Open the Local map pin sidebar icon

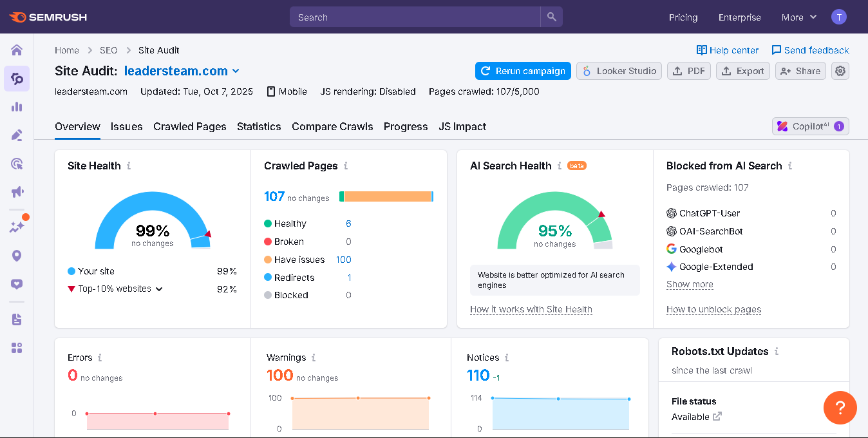(17, 256)
